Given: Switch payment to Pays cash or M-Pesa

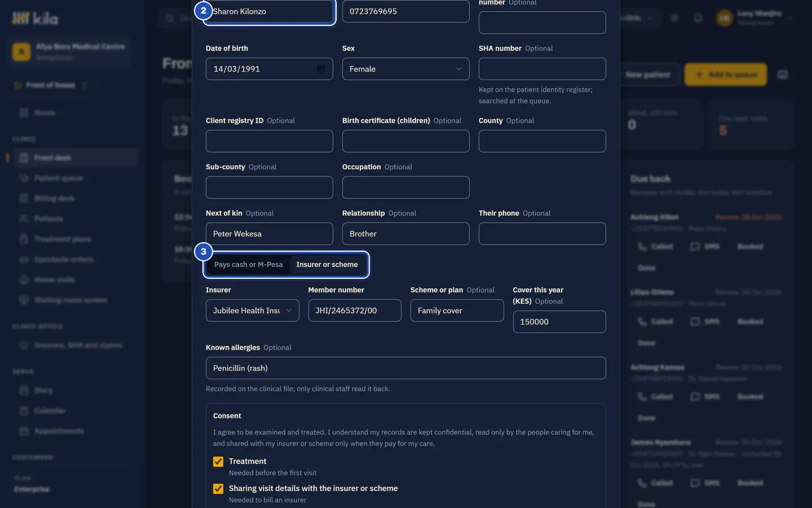Looking at the screenshot, I should tap(249, 265).
